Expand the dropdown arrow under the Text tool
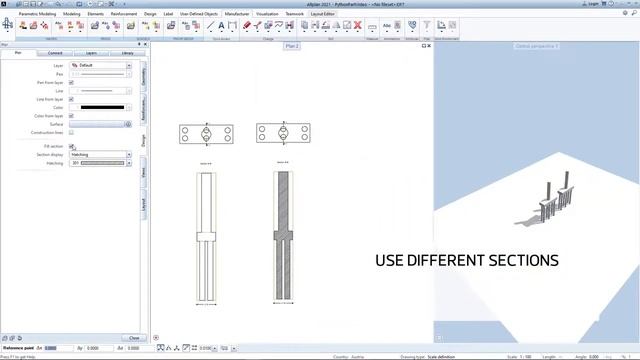 point(221,31)
